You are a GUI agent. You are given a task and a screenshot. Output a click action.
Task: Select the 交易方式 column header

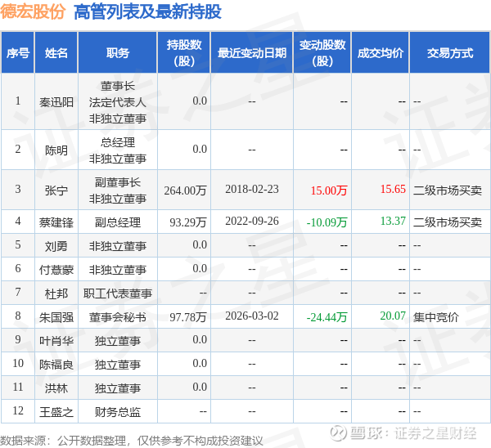[449, 53]
